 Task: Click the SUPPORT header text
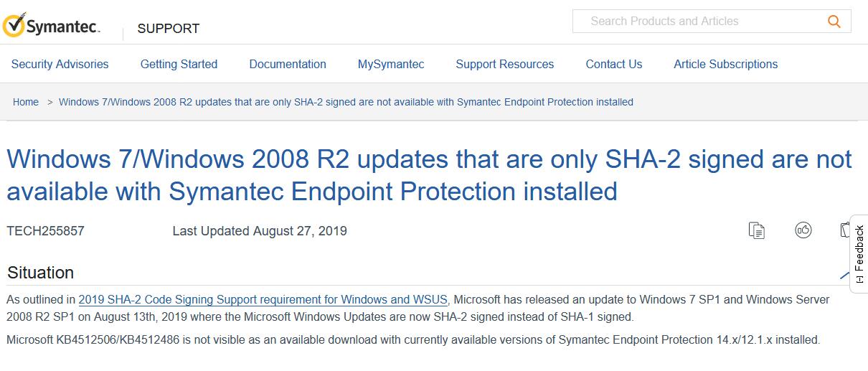[x=169, y=29]
